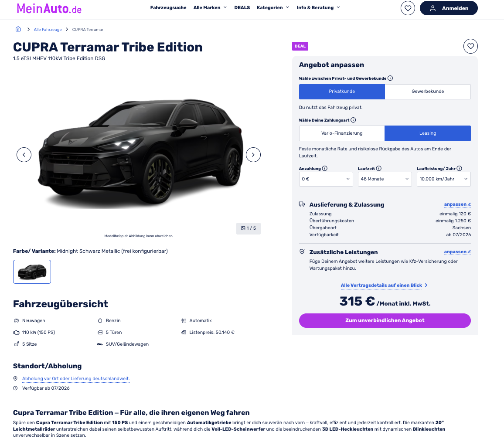The image size is (504, 442).
Task: Open the DEALS menu item
Action: 242,7
